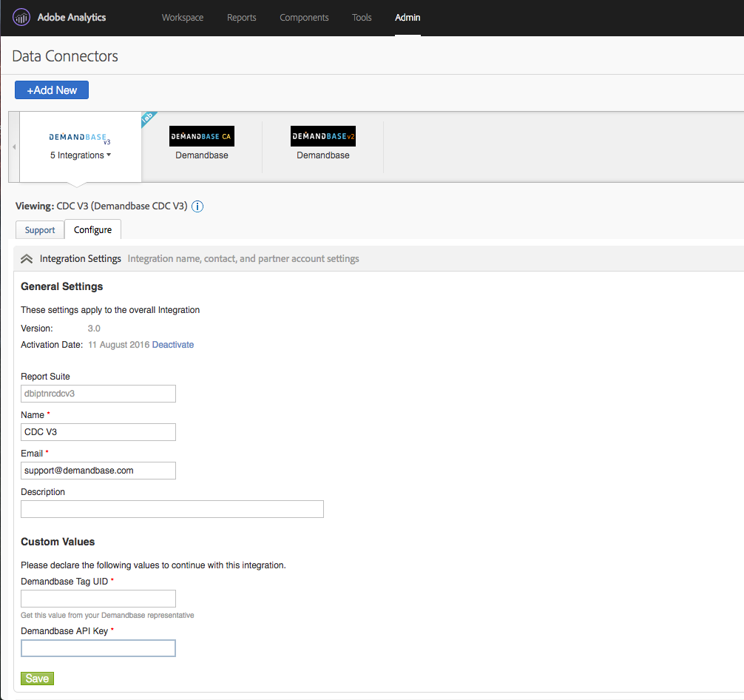The width and height of the screenshot is (744, 700).
Task: Focus the Demandbase Tag UID field
Action: pos(98,599)
